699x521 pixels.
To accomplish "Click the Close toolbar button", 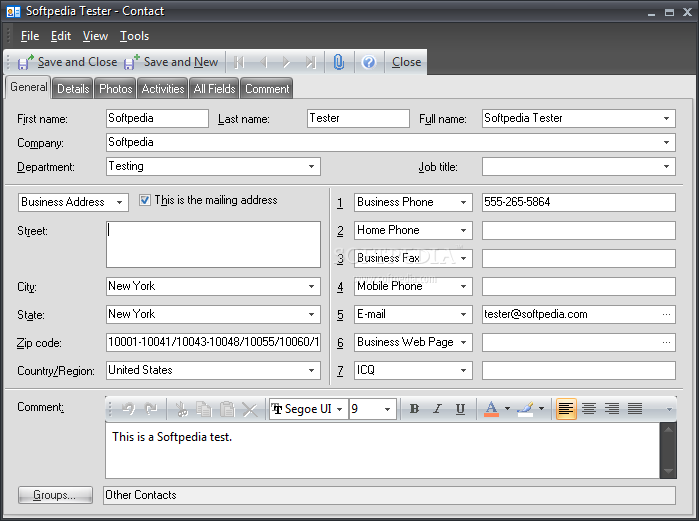I will click(406, 62).
